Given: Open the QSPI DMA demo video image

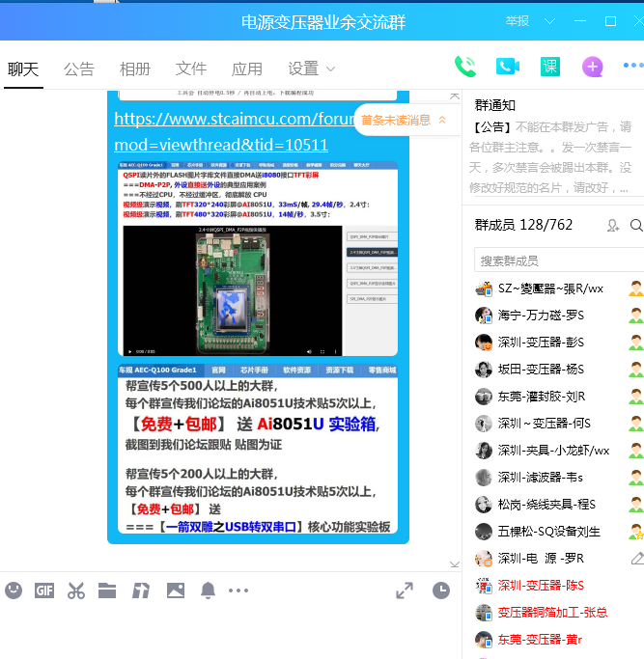Looking at the screenshot, I should 258,259.
